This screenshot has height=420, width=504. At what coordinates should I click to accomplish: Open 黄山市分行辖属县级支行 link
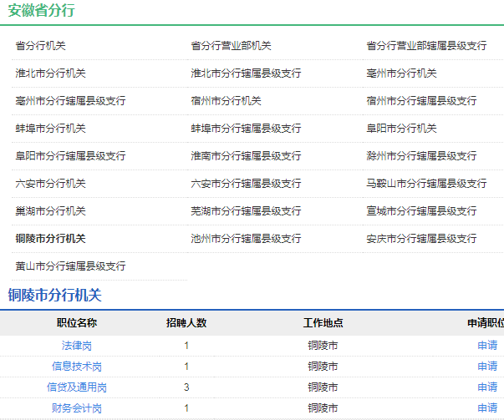click(x=70, y=266)
